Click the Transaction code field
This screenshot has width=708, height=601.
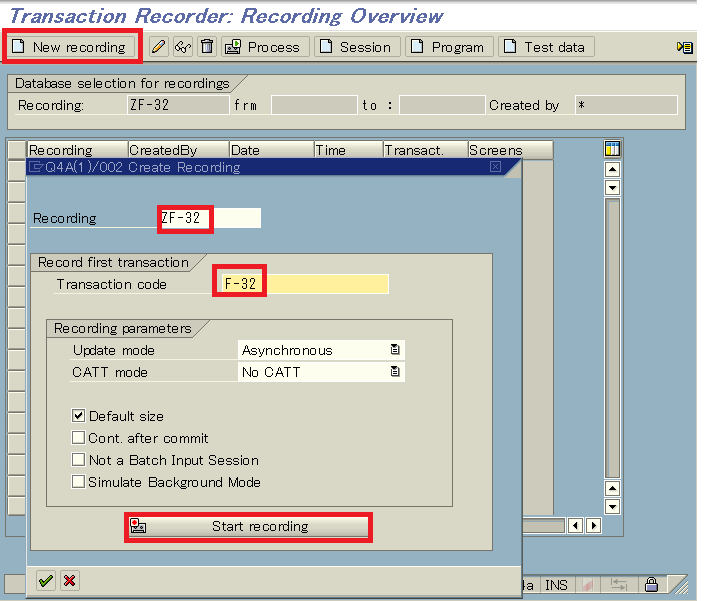[x=305, y=284]
